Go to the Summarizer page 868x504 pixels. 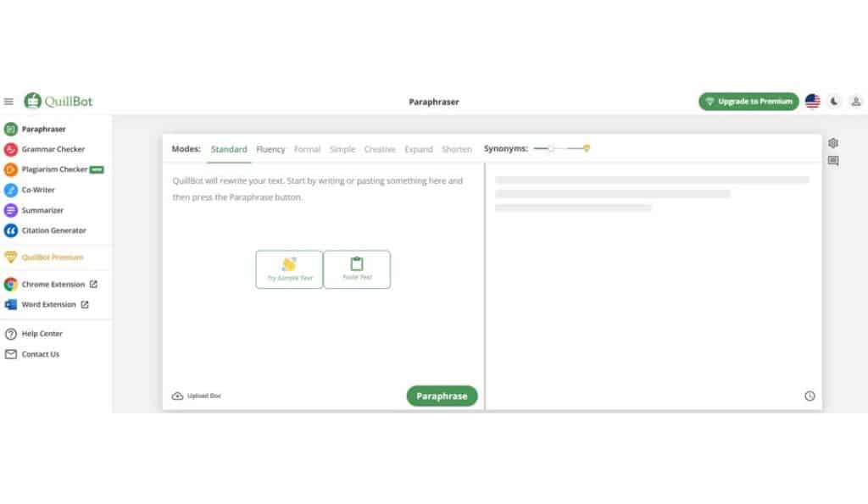click(42, 210)
